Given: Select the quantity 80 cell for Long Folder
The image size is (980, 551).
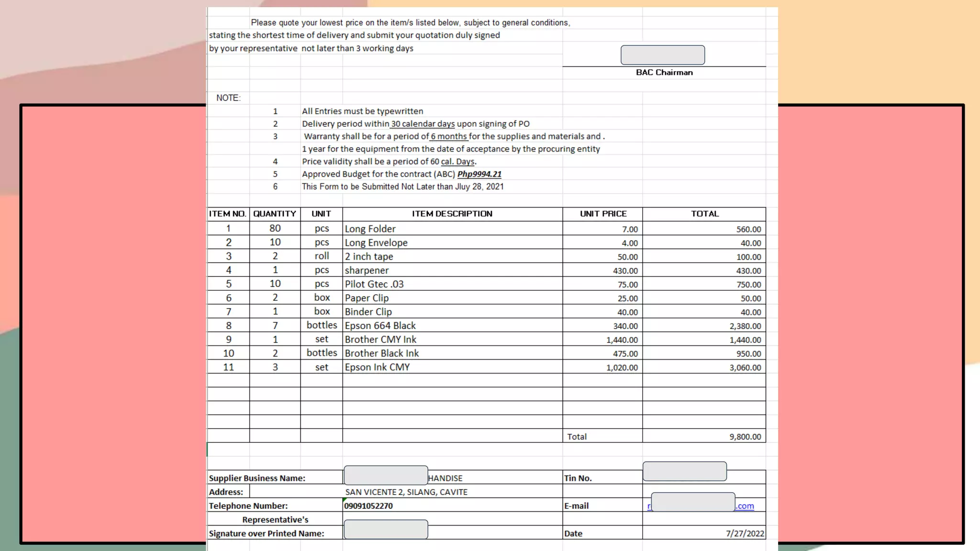Looking at the screenshot, I should pos(275,229).
